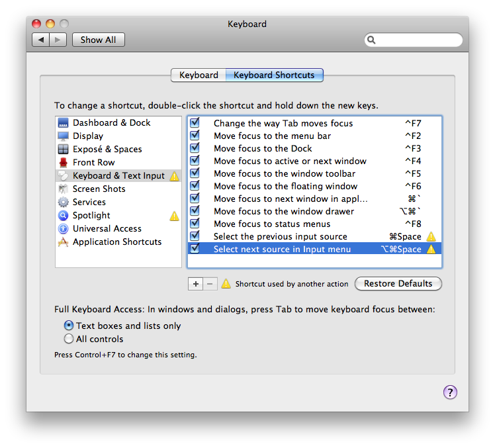Click the ⌘` shortcut value for next window

(414, 199)
